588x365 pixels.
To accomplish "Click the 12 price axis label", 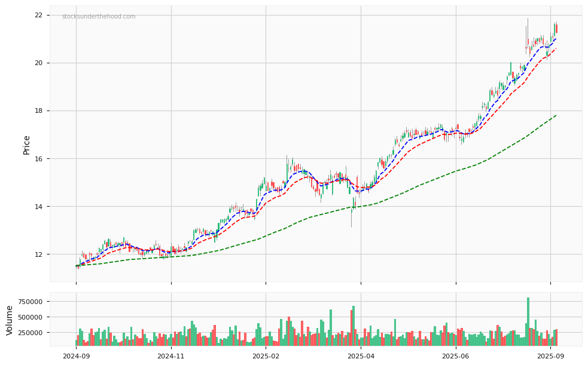I will (39, 254).
